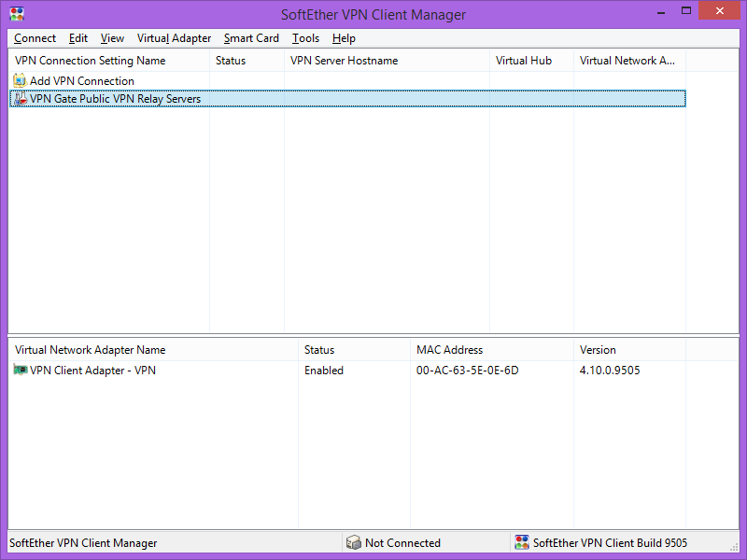The height and width of the screenshot is (560, 747).
Task: Click SoftEther VPN Client Manager status bar text
Action: [83, 543]
